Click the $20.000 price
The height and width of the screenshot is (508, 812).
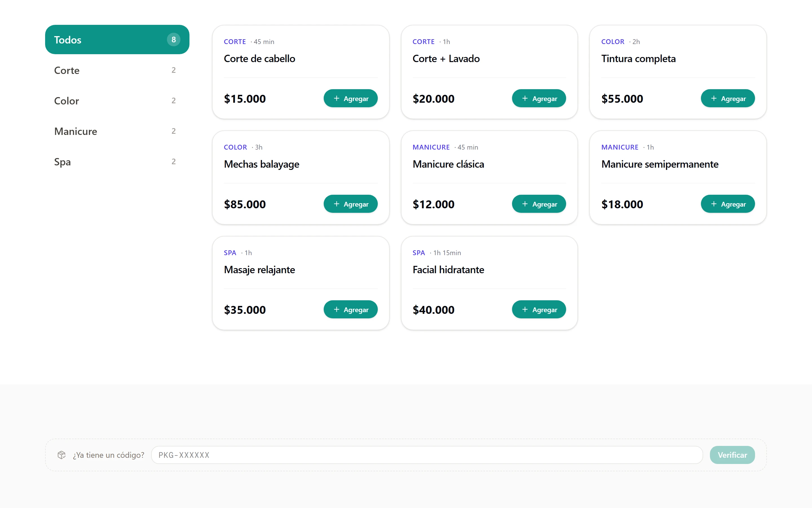[x=433, y=99]
